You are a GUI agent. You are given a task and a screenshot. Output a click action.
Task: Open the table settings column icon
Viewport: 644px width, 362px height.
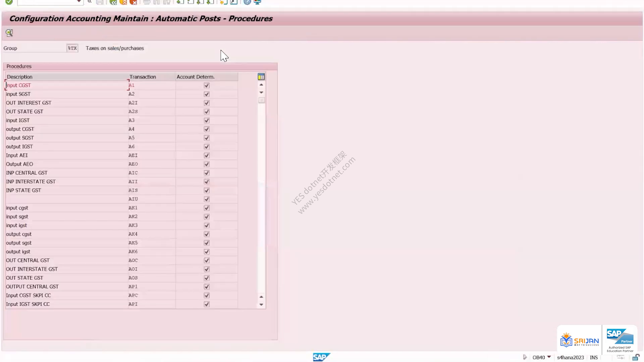(261, 77)
